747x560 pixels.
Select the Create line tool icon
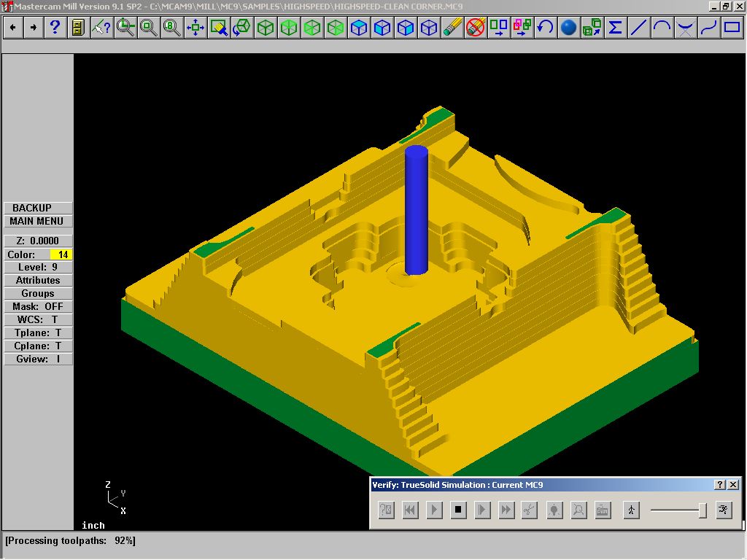(x=638, y=28)
